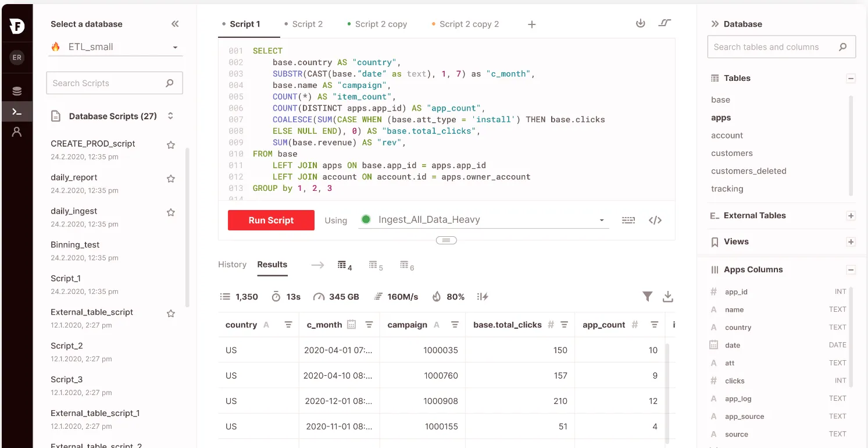
Task: Expand the Views section
Action: [851, 241]
